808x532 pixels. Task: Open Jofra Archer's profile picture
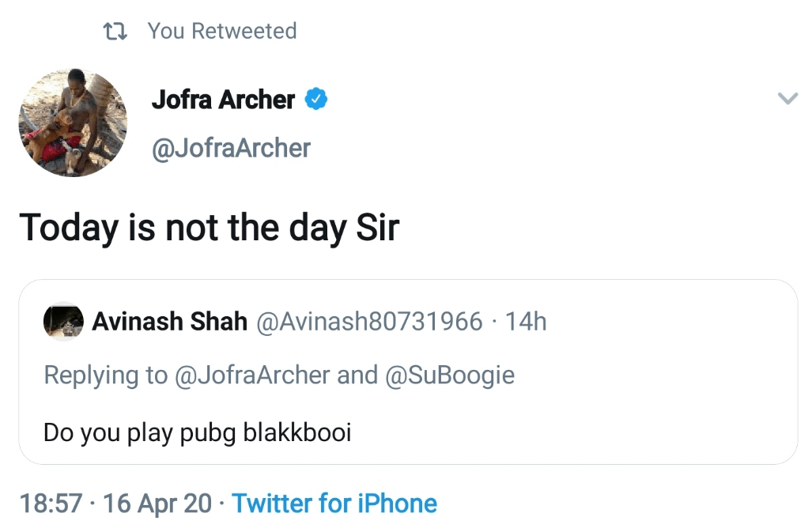pos(73,123)
